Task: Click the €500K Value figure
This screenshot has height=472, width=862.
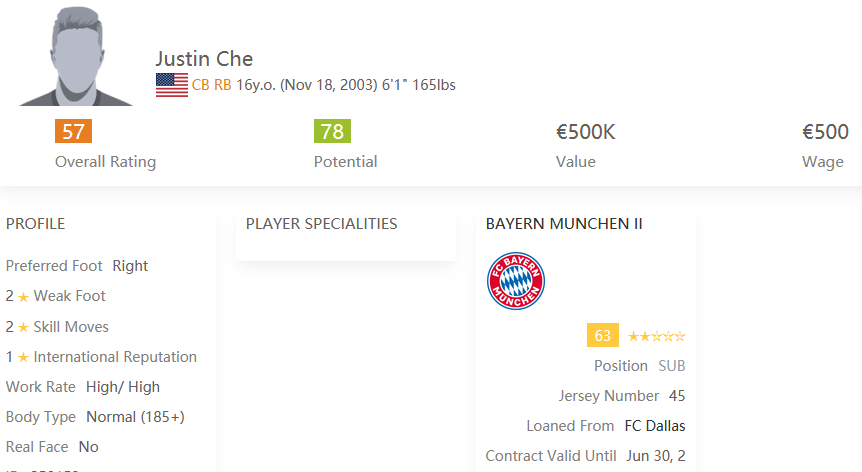Action: (x=585, y=132)
